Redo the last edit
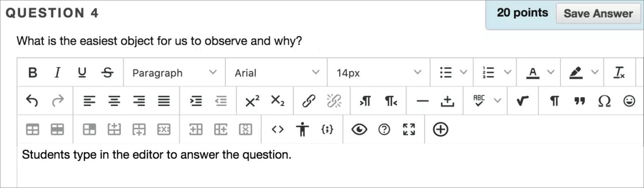 click(x=58, y=101)
